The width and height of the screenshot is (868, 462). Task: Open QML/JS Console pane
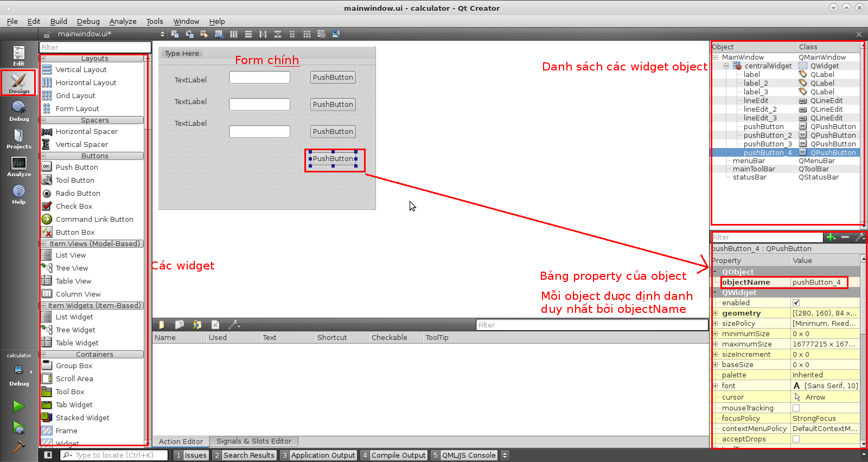(x=465, y=455)
